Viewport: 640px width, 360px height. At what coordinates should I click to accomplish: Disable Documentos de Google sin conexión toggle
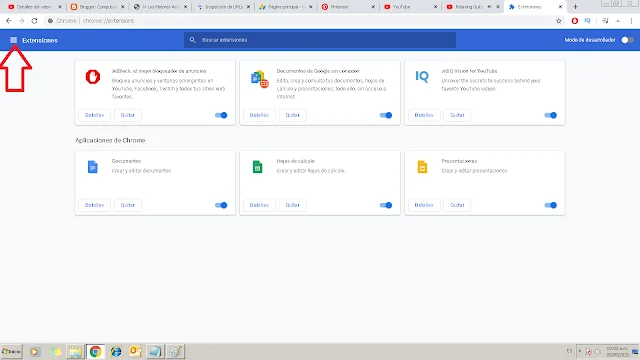click(386, 115)
